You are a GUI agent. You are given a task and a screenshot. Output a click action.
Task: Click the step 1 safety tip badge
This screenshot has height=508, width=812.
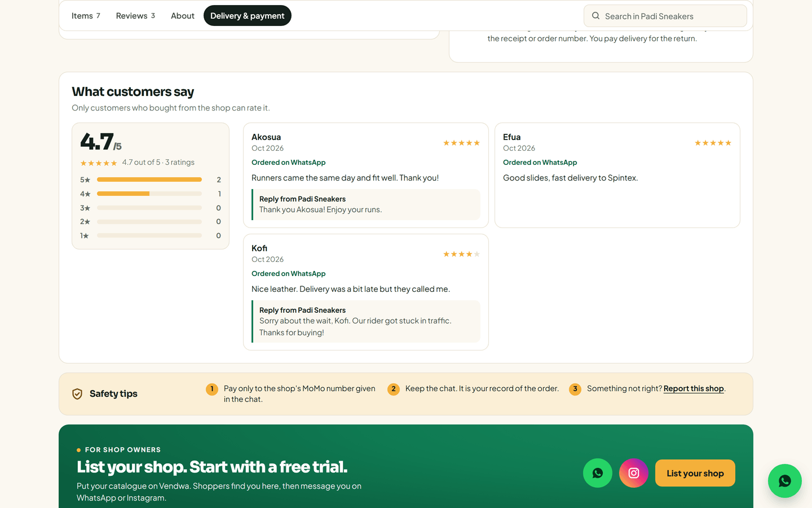click(212, 389)
